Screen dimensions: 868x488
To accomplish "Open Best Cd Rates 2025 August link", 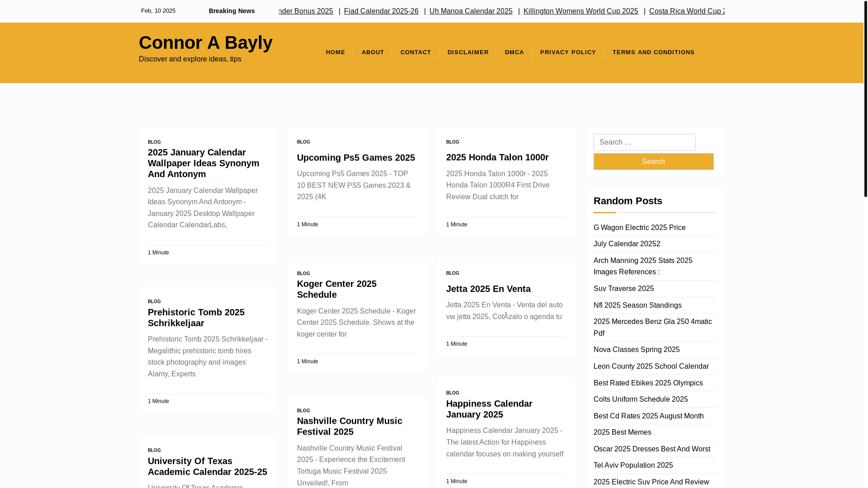I will pos(648,416).
